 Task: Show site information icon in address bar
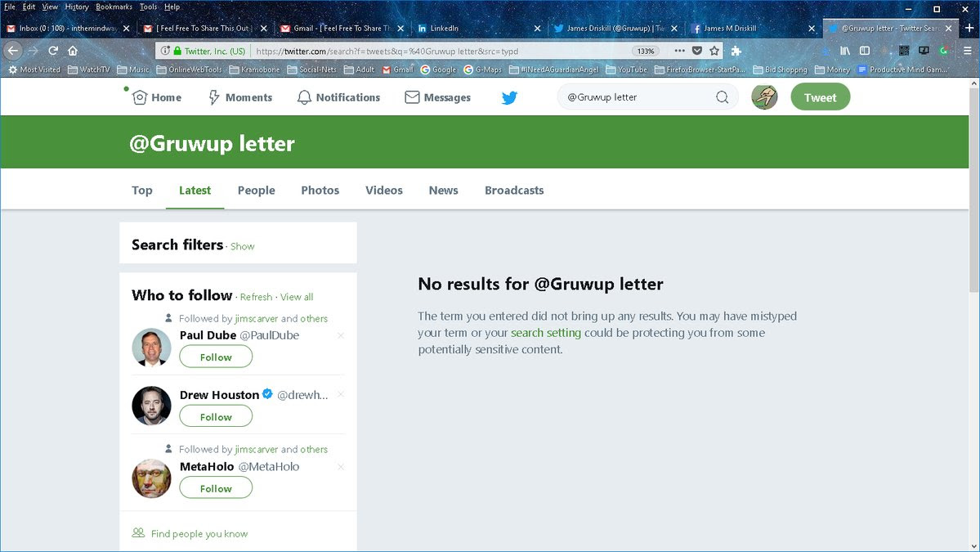click(165, 51)
